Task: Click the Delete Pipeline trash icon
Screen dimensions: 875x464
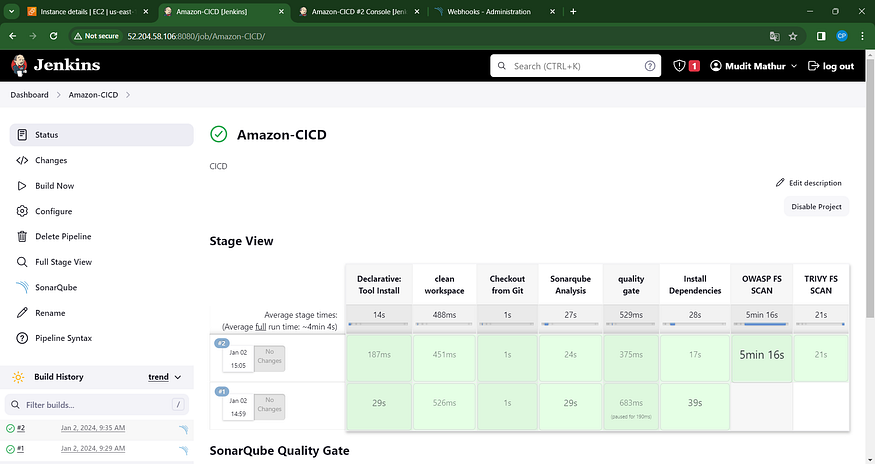Action: pyautogui.click(x=22, y=236)
